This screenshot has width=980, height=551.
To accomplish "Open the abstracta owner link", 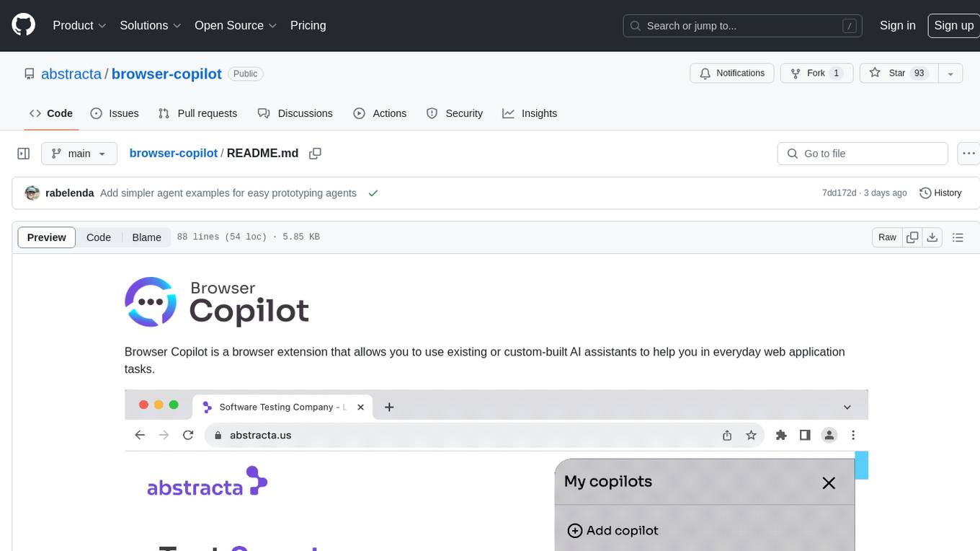I will coord(71,74).
